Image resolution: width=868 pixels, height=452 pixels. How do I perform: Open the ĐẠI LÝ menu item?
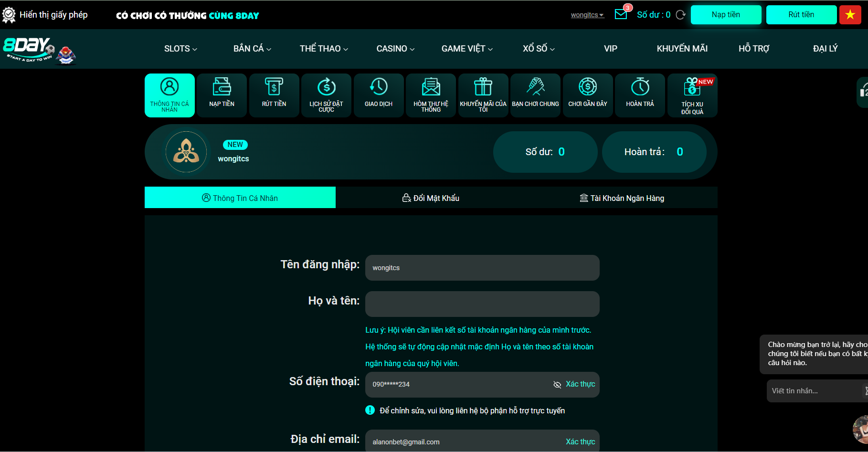(x=826, y=49)
